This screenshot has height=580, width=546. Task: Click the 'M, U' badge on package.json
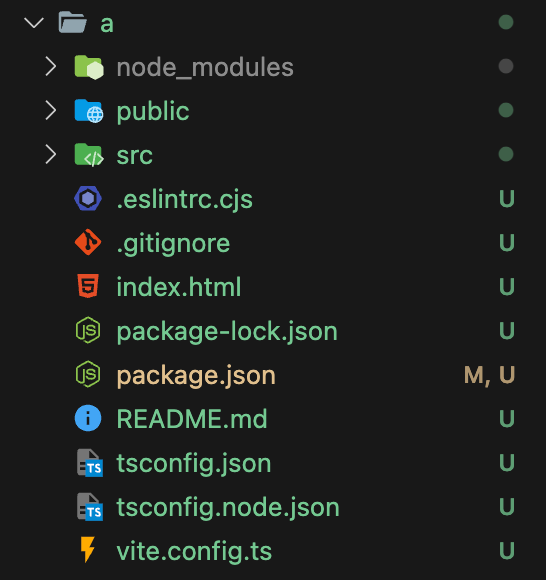tap(489, 375)
